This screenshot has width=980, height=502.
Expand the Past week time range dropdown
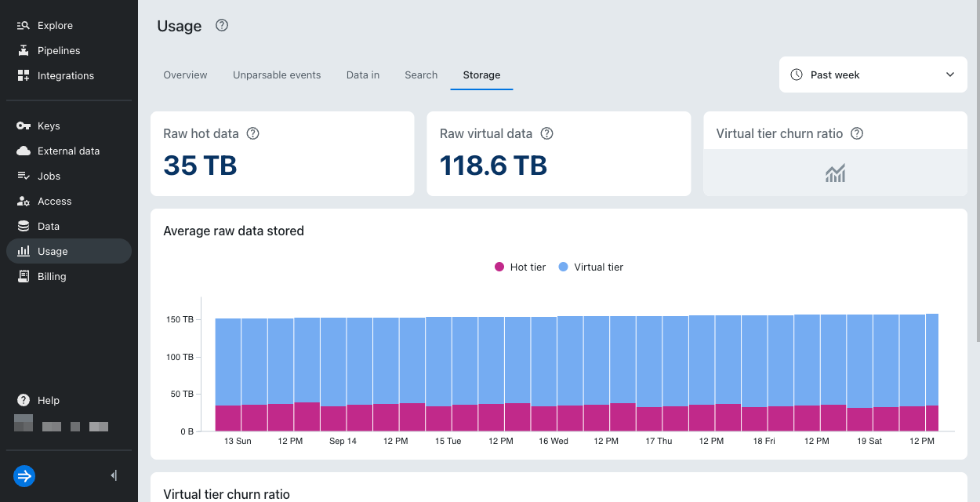click(x=873, y=75)
